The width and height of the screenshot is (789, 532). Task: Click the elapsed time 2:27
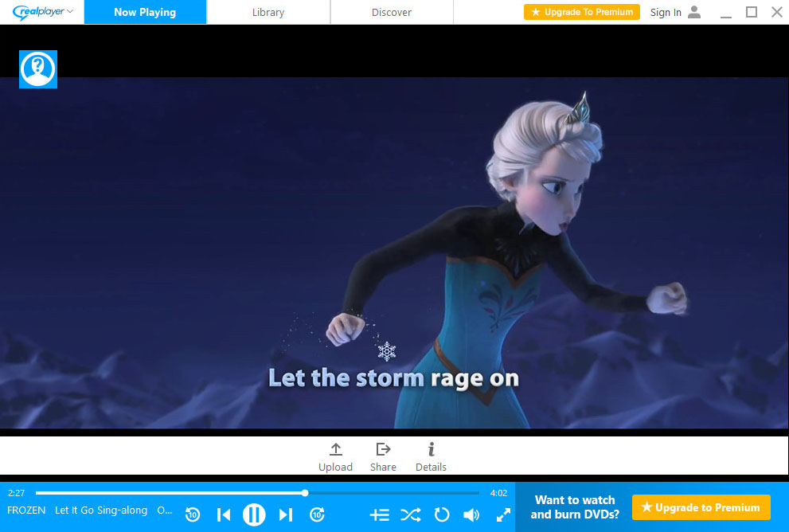point(16,493)
